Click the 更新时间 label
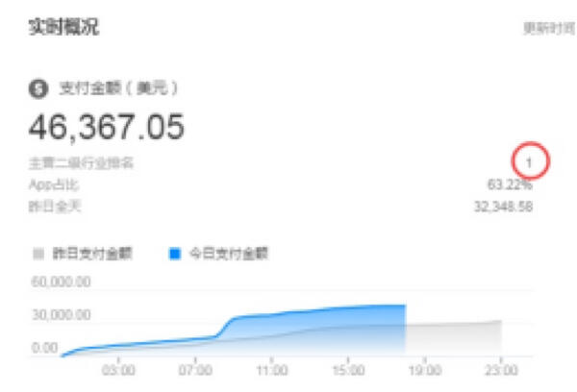The image size is (577, 392). [x=549, y=28]
